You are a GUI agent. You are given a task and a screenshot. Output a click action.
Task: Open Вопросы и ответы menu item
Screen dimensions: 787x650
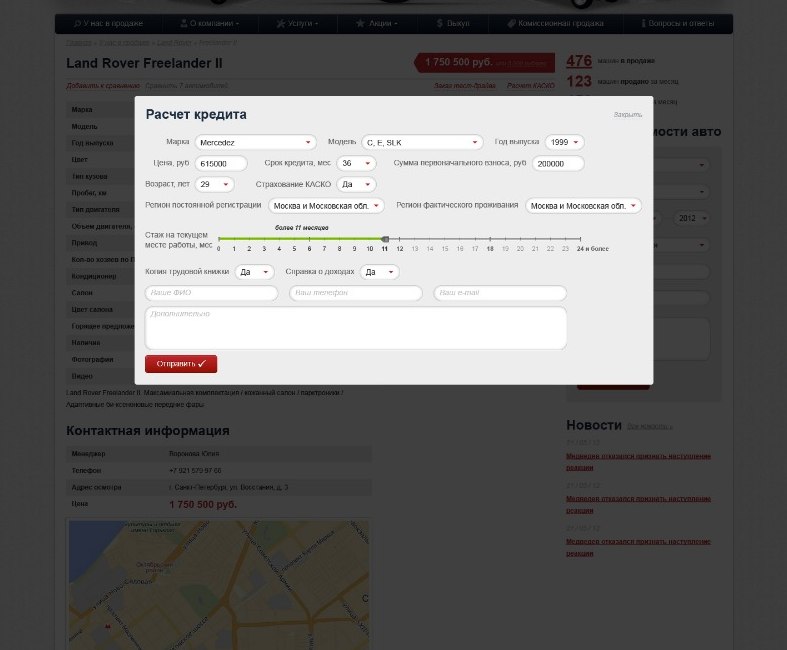click(678, 24)
